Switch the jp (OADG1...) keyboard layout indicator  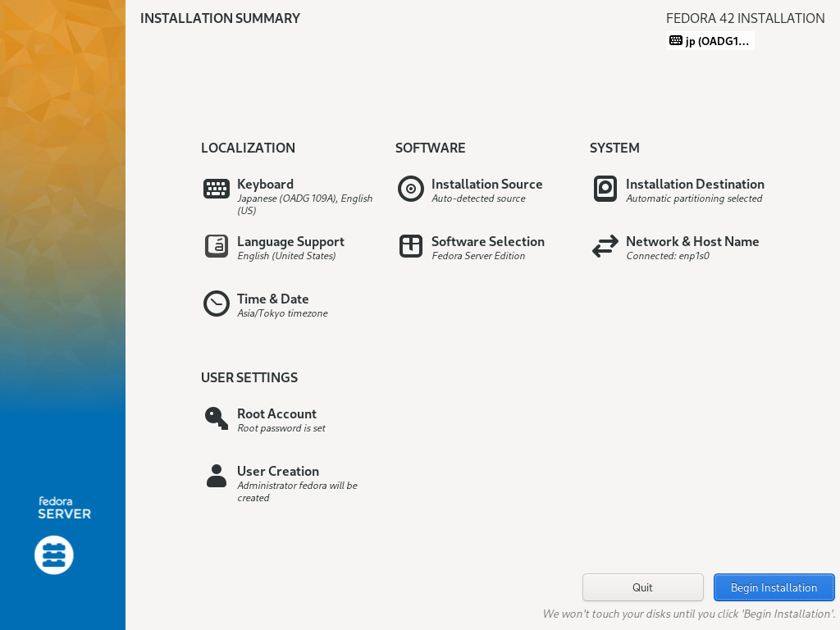click(710, 41)
